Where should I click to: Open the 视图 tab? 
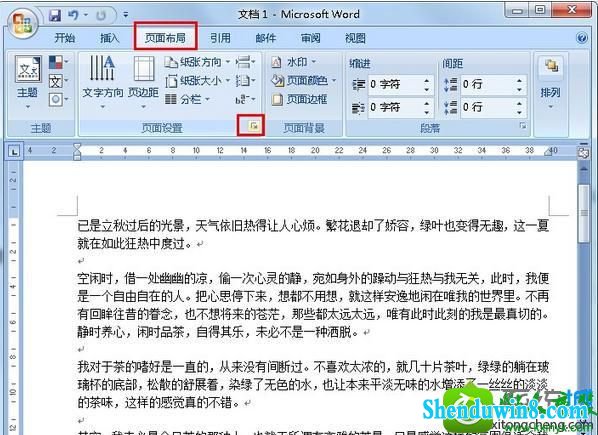coord(355,38)
